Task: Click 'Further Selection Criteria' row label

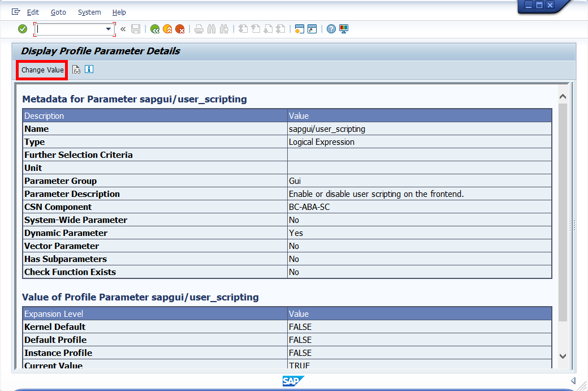Action: [79, 155]
